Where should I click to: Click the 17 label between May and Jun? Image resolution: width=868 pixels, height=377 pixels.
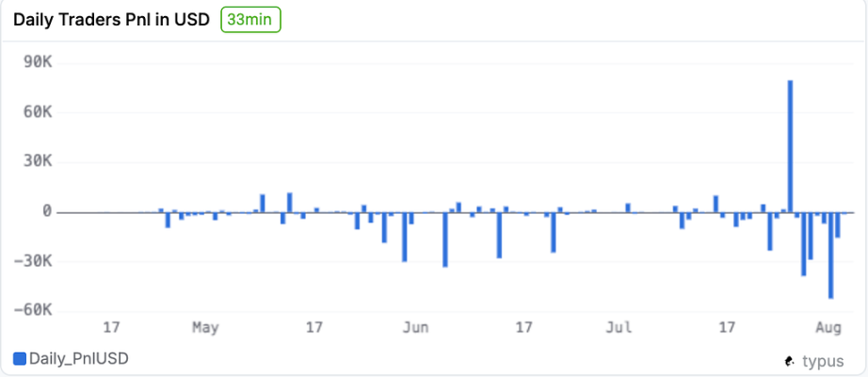point(313,328)
